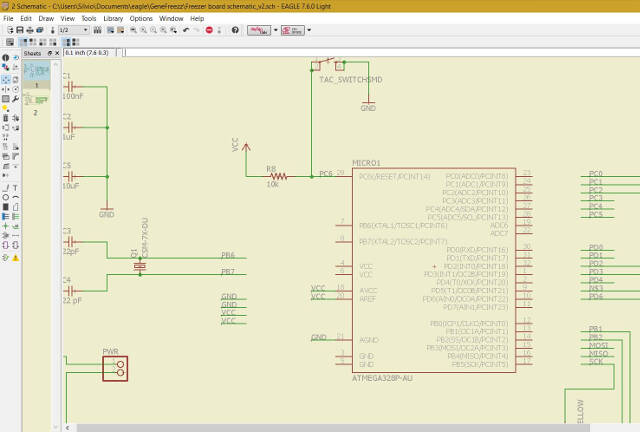Viewport: 640px width, 432px height.
Task: Click into the command line input field
Action: pos(380,52)
